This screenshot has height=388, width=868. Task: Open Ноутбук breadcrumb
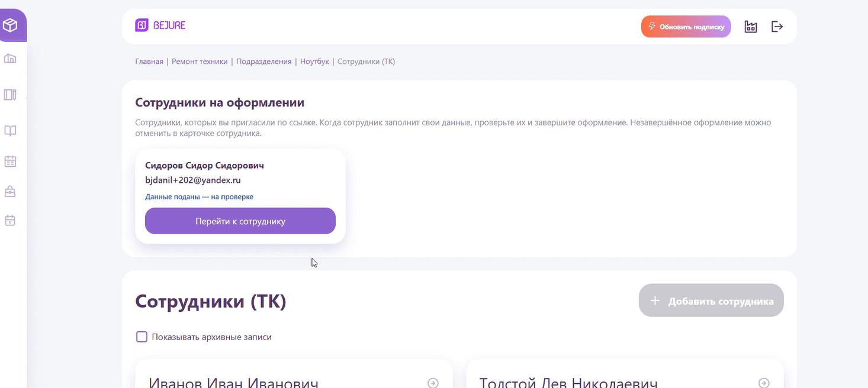pyautogui.click(x=314, y=62)
